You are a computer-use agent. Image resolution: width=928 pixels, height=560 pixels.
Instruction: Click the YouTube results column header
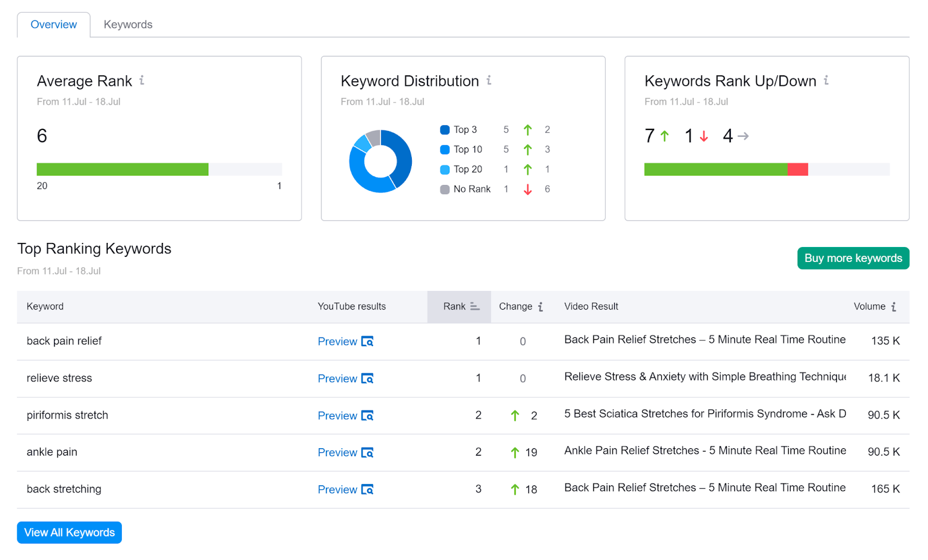point(351,306)
